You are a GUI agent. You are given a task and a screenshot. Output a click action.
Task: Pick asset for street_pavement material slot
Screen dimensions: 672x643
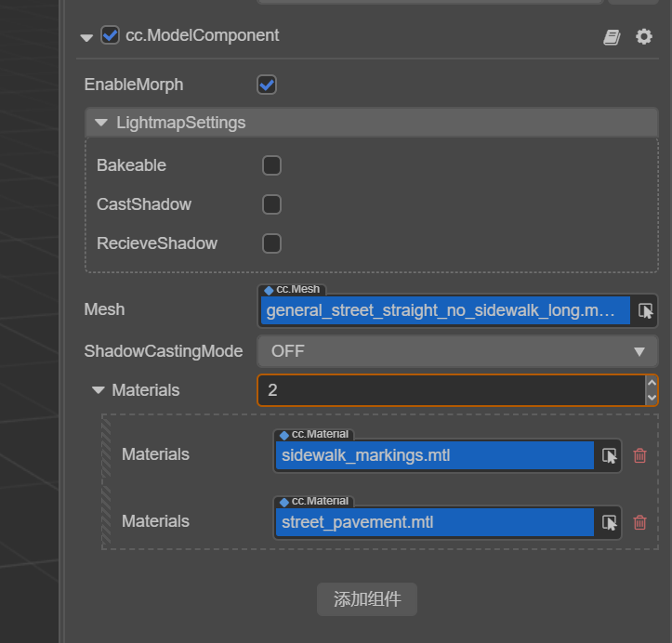coord(610,522)
